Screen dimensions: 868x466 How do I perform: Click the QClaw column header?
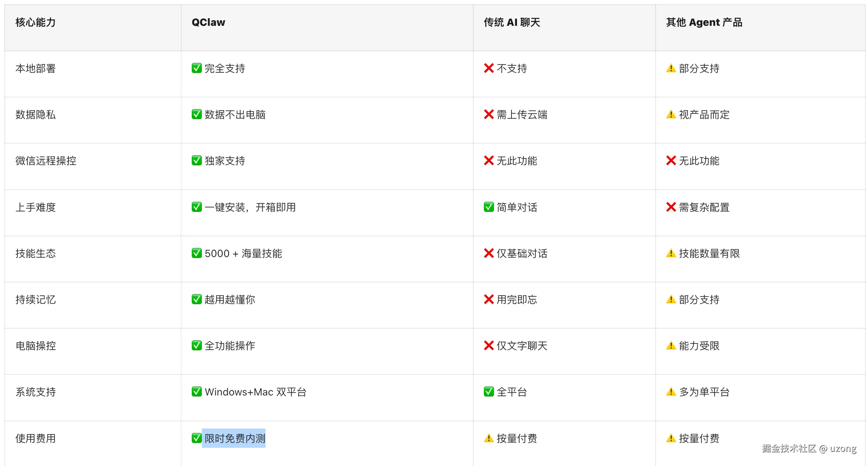click(x=208, y=23)
